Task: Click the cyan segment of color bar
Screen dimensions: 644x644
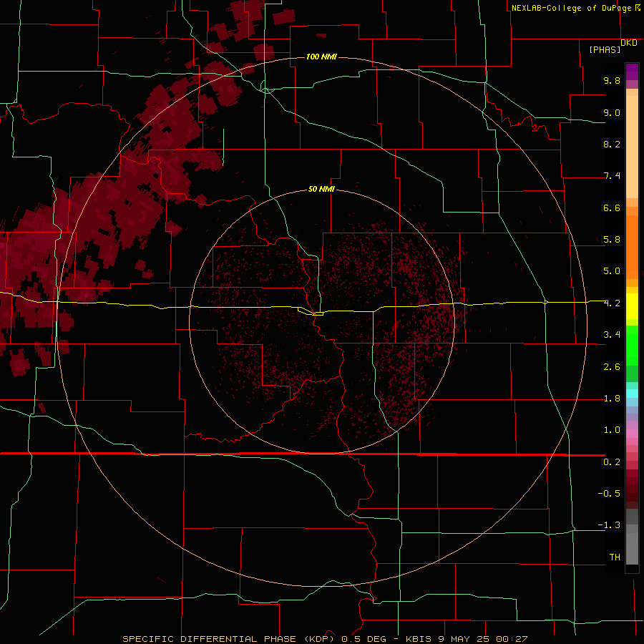Action: click(632, 394)
